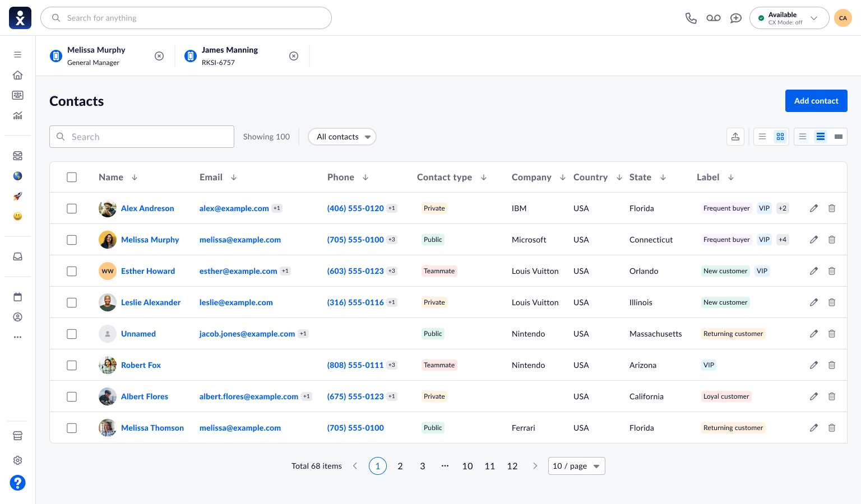Viewport: 861px width, 504px height.
Task: Click email link leslie@example.com
Action: coord(236,302)
